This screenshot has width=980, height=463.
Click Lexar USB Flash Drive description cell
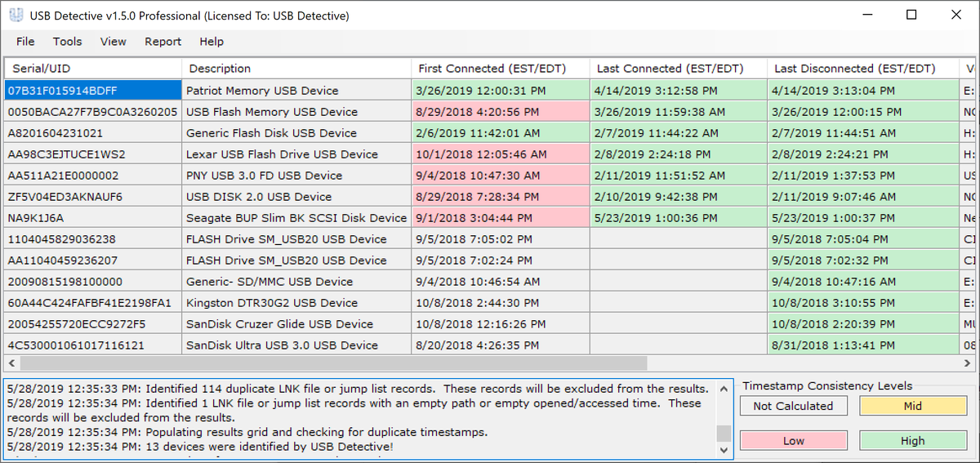click(296, 154)
